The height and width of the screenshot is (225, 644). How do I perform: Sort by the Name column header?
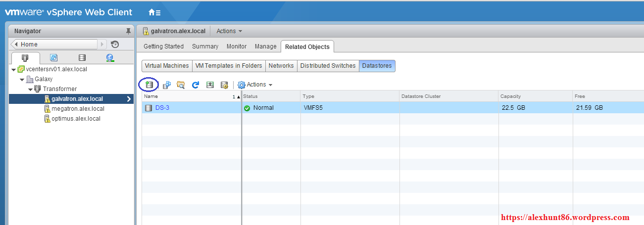[x=192, y=96]
